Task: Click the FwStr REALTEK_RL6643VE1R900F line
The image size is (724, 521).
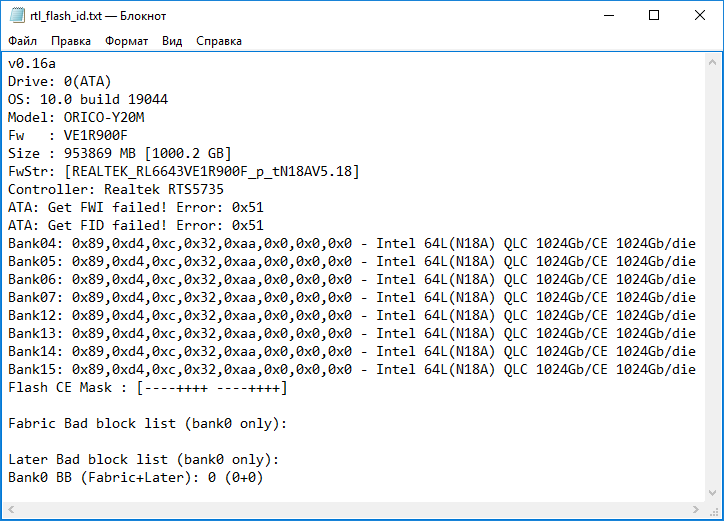Action: [x=184, y=171]
